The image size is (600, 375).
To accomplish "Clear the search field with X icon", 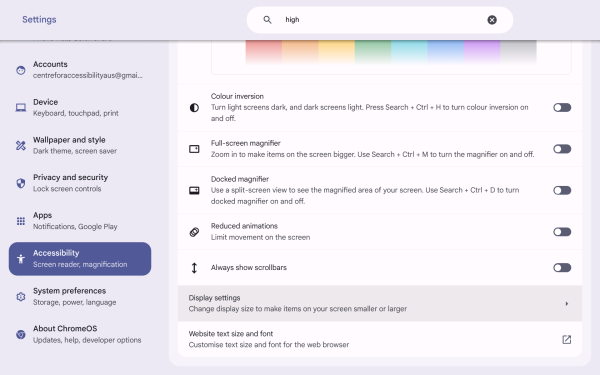I will click(x=492, y=20).
